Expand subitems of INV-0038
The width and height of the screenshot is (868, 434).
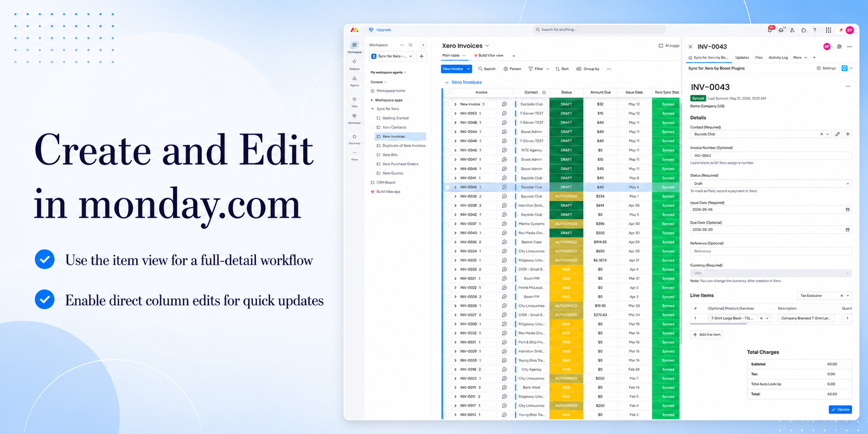(x=455, y=197)
